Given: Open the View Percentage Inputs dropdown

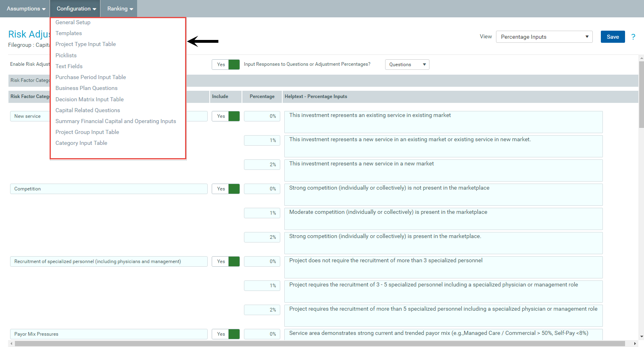Looking at the screenshot, I should tap(544, 37).
